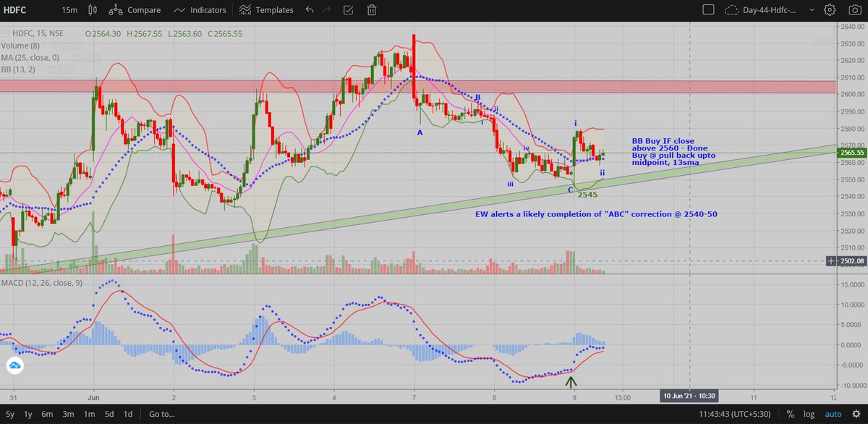Open the Compare symbols dialog
The image size is (868, 424).
point(136,10)
